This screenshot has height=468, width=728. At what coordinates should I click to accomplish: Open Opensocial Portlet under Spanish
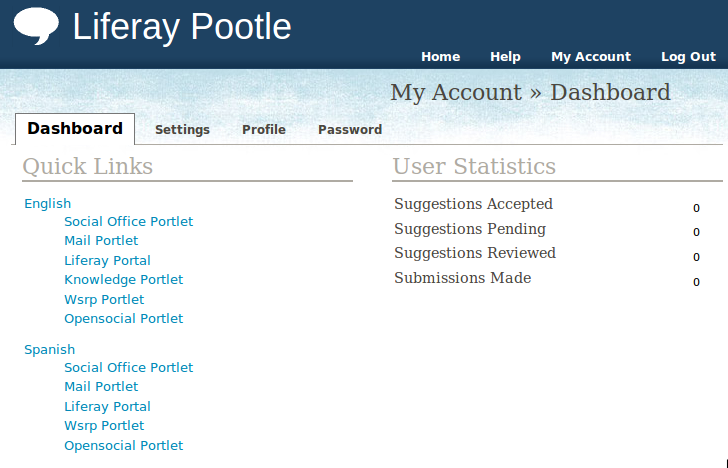point(123,446)
